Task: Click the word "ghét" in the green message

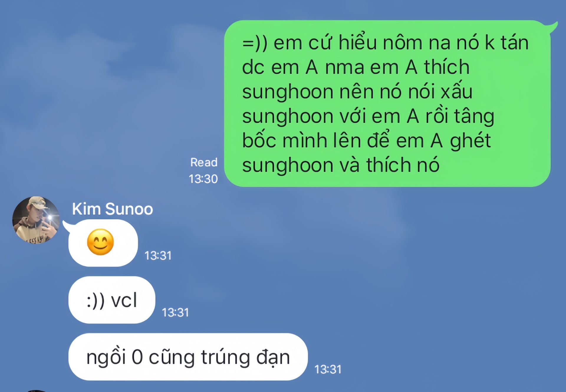Action: (x=470, y=141)
